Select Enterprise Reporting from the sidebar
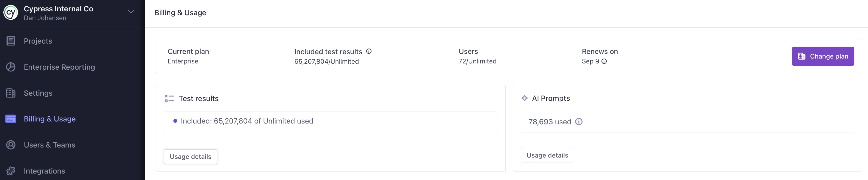The width and height of the screenshot is (868, 180). [59, 67]
